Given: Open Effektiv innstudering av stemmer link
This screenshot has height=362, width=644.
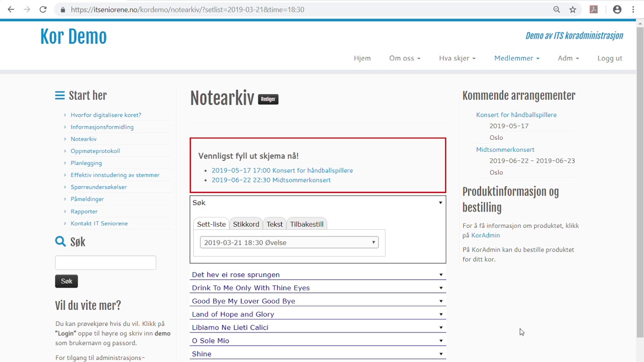Looking at the screenshot, I should coord(115,175).
